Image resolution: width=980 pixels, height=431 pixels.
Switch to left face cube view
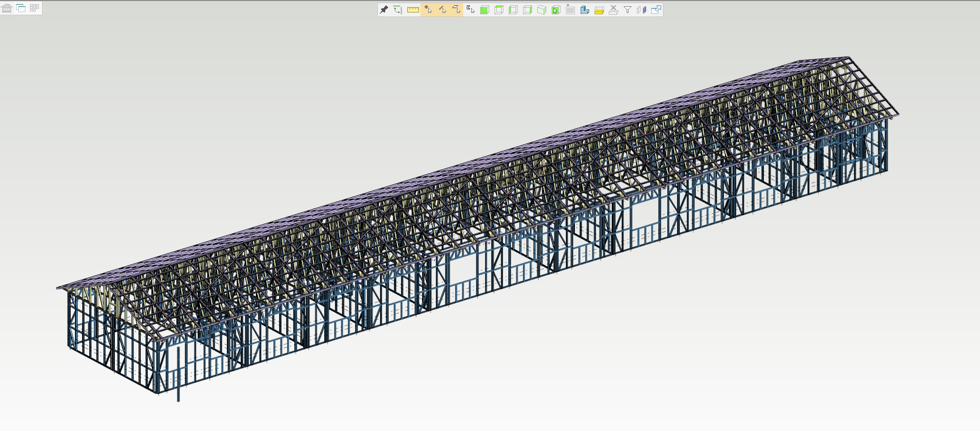[513, 10]
